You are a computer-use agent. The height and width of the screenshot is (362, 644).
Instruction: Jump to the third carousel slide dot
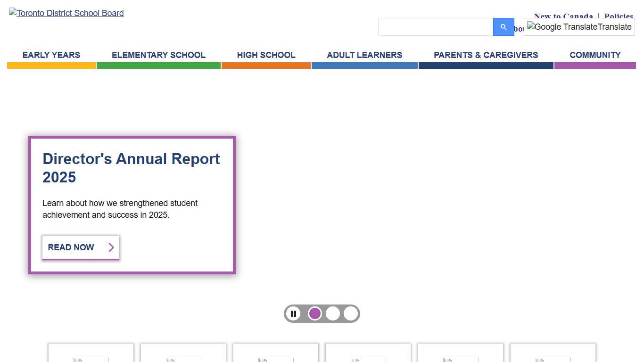[351, 314]
